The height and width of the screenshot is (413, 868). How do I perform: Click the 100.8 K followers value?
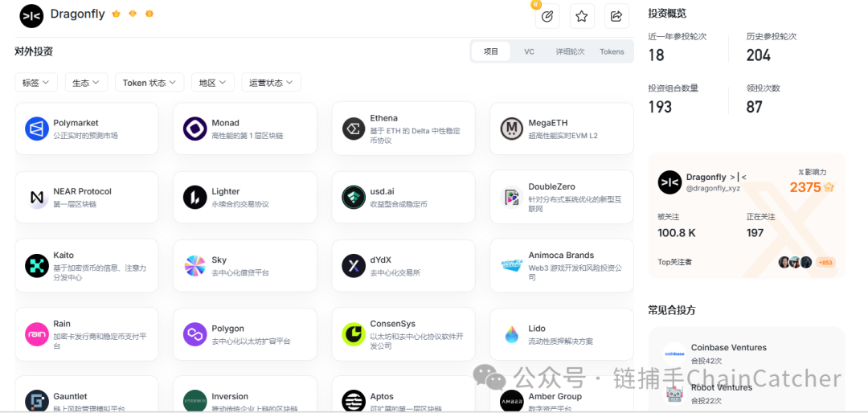[x=677, y=233]
